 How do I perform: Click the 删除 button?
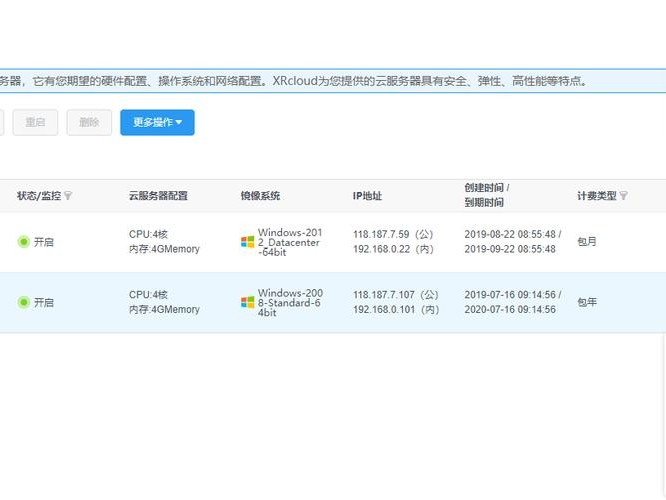(x=89, y=123)
